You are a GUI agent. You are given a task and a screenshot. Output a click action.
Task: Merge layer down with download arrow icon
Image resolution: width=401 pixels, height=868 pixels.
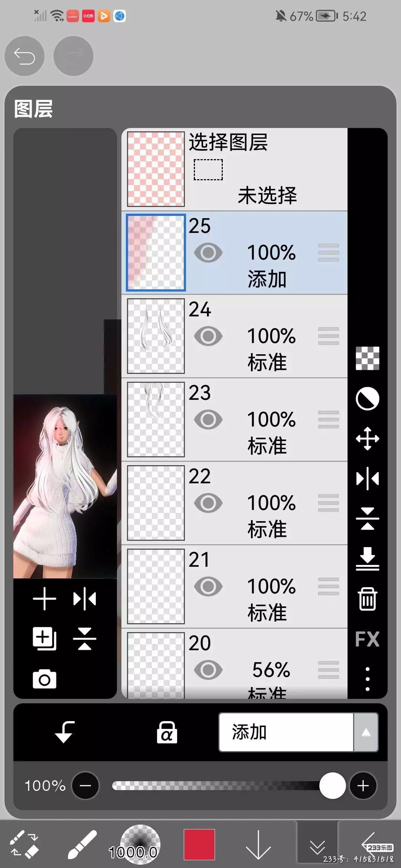point(368,559)
